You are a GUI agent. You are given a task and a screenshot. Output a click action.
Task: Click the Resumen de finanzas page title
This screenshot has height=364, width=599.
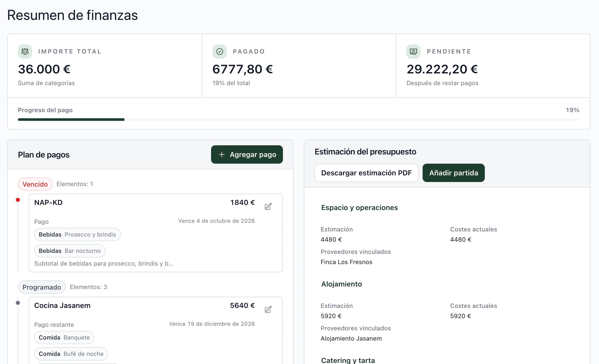pyautogui.click(x=72, y=15)
